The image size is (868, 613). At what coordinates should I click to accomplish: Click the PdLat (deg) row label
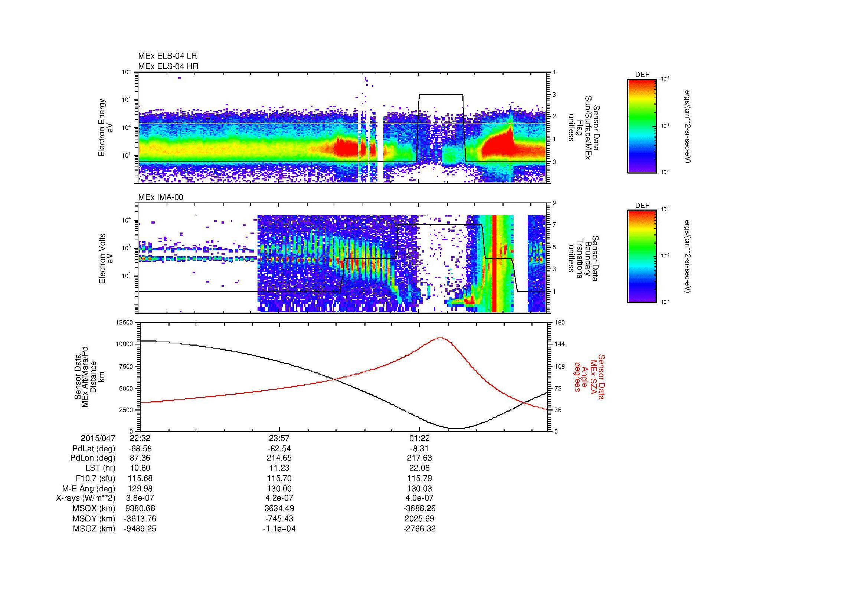point(94,449)
